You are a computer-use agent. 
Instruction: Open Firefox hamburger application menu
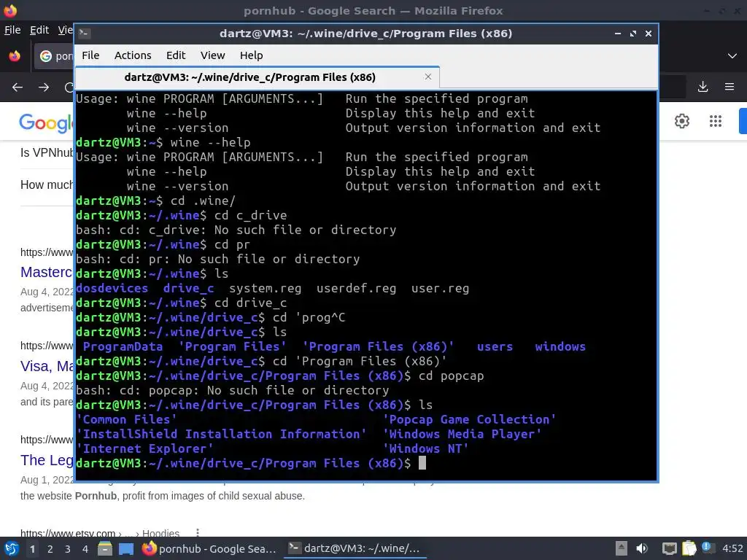pos(729,87)
